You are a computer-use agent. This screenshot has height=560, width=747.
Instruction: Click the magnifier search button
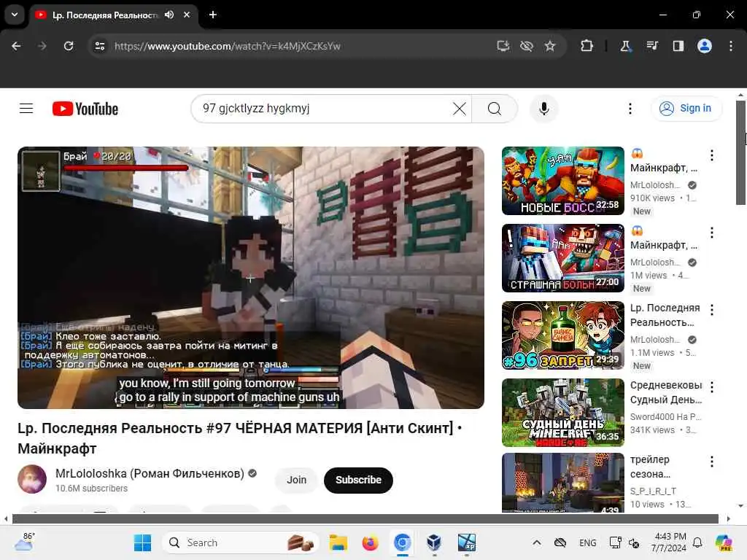tap(495, 109)
